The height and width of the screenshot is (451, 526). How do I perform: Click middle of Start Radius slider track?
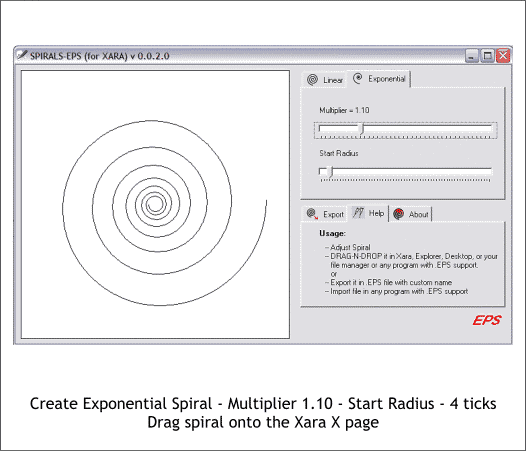(x=406, y=171)
